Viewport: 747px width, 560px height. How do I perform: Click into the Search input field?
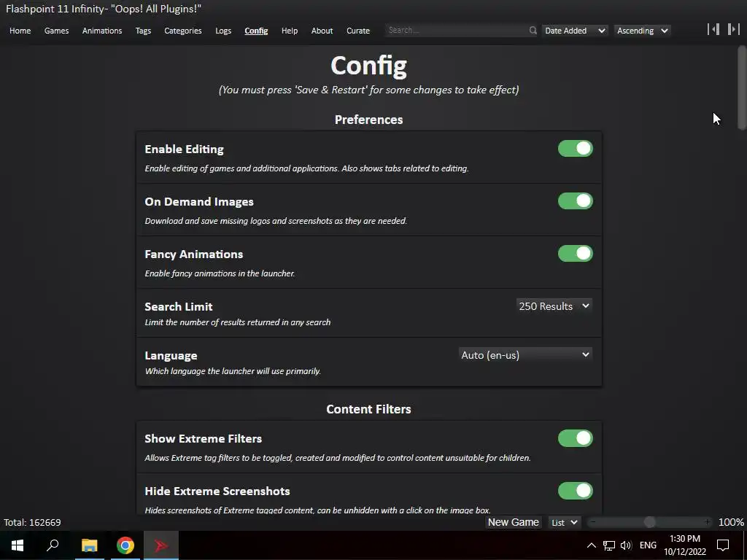point(457,31)
